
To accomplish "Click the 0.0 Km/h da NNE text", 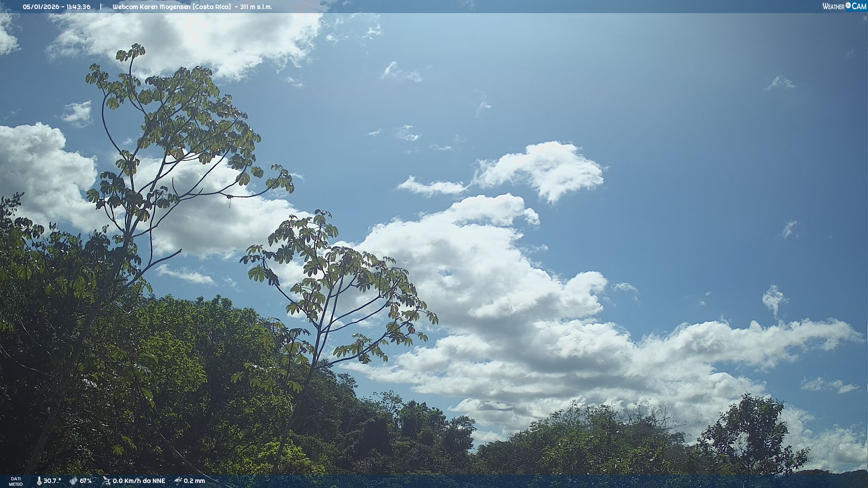I will [x=139, y=481].
